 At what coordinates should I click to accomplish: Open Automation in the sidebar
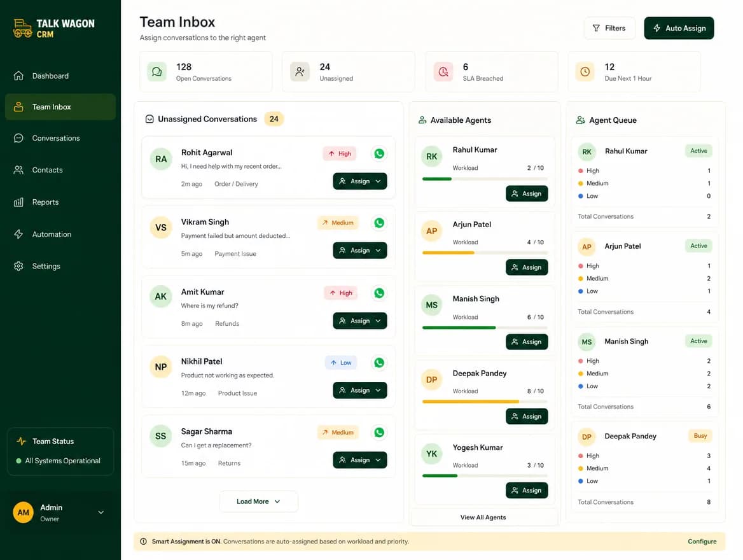coord(60,234)
